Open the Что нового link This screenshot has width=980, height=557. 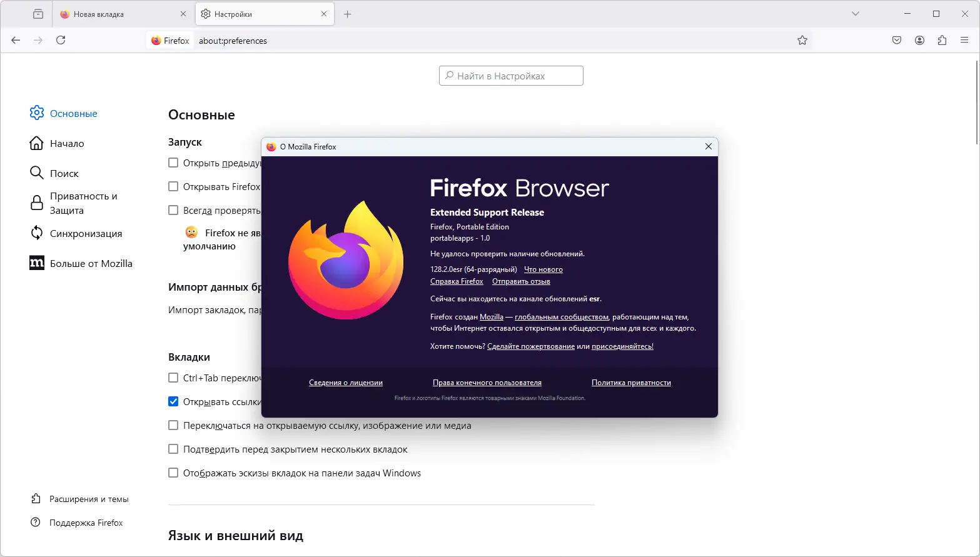(x=543, y=269)
